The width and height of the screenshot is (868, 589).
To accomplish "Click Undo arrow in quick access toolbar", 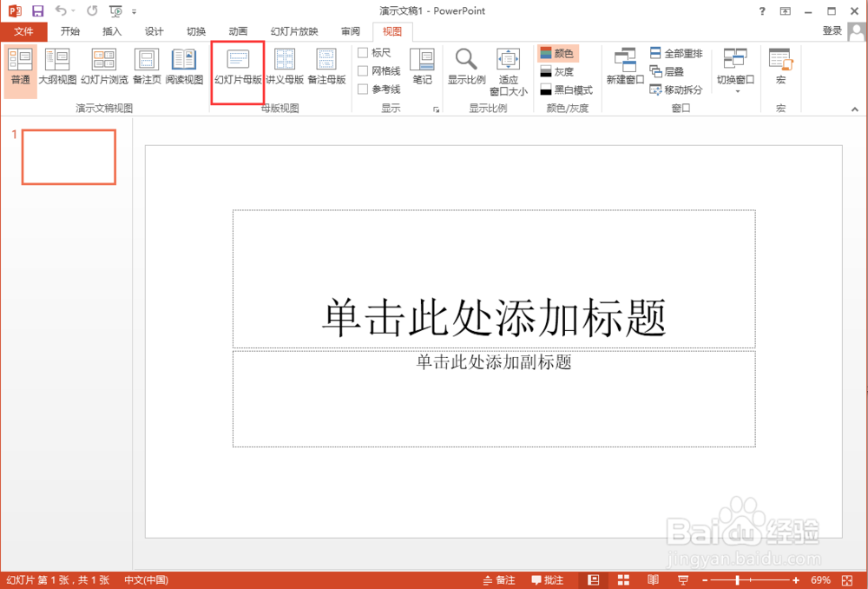I will coord(61,11).
